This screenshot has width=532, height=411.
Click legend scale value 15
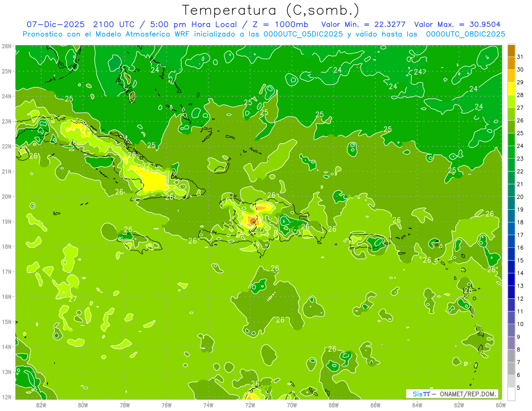pyautogui.click(x=520, y=260)
